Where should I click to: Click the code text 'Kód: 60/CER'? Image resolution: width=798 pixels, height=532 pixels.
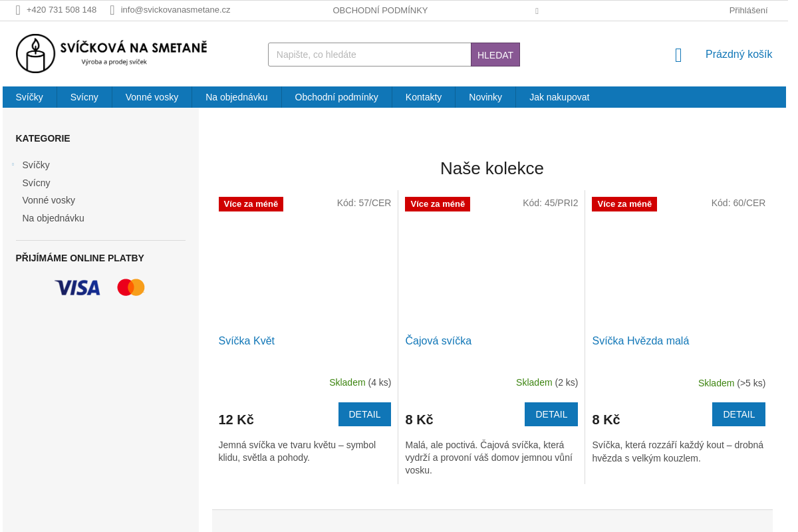tap(738, 203)
